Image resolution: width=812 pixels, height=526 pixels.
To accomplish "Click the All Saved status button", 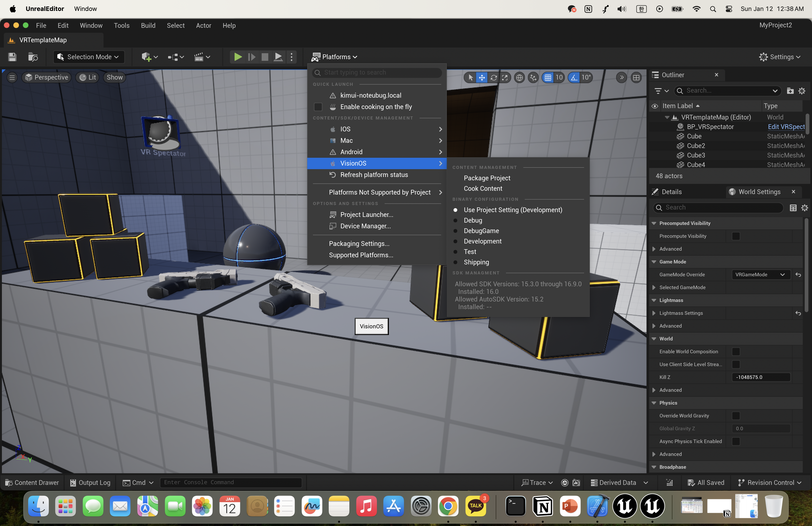I will (706, 483).
